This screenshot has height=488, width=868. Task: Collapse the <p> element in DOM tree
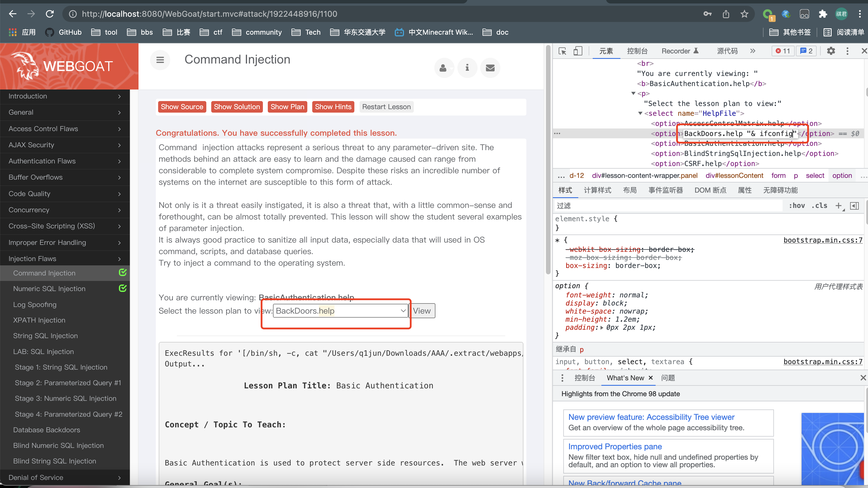(633, 94)
